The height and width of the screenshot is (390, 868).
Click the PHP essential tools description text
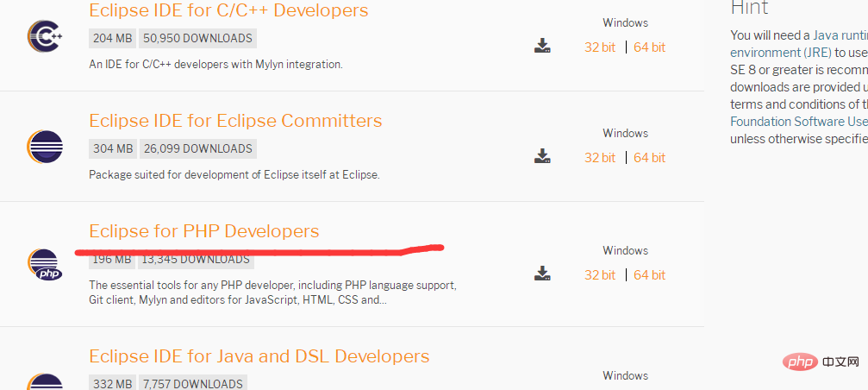coord(272,292)
